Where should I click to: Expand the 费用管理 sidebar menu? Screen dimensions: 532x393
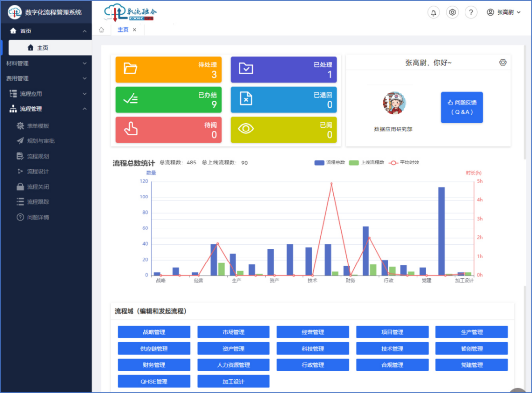click(46, 78)
